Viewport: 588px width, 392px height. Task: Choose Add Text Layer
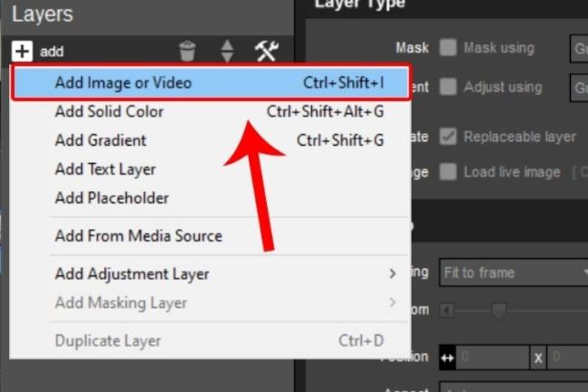tap(105, 169)
